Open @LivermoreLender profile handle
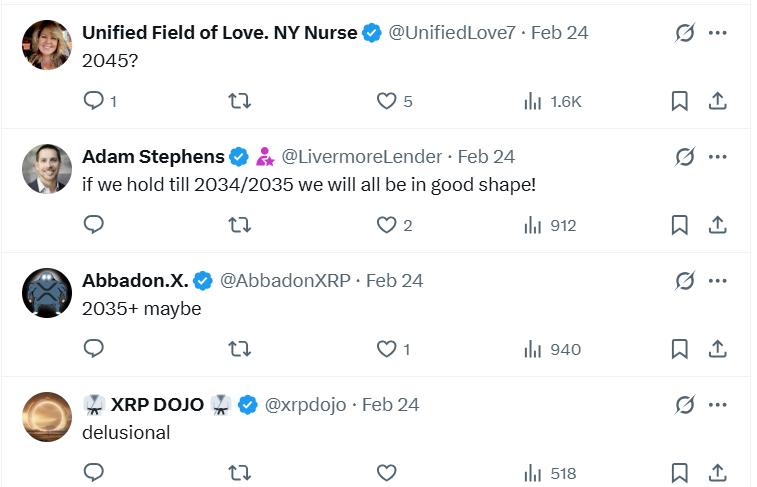 click(x=361, y=157)
